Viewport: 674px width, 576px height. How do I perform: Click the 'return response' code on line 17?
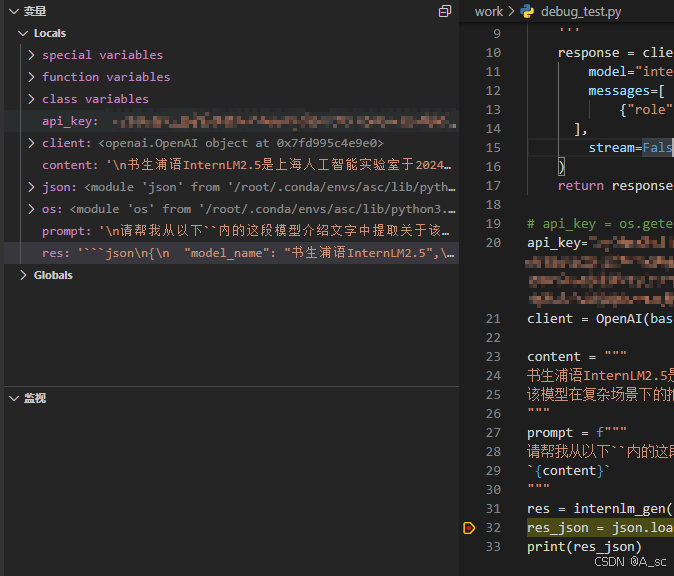(616, 186)
